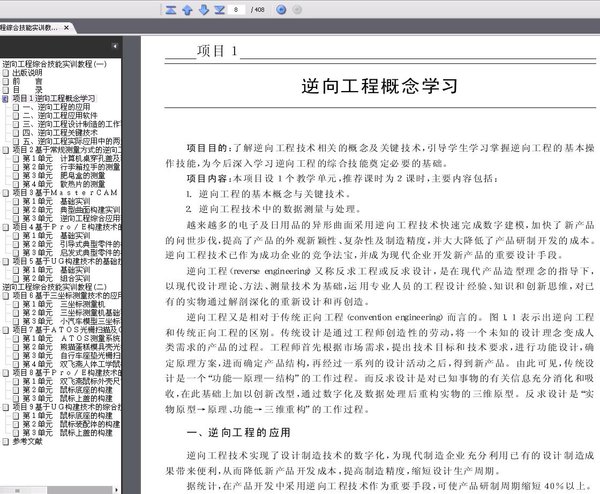Open bookmark 第2单元 典型曲面构建实训
This screenshot has width=600, height=494.
71,210
